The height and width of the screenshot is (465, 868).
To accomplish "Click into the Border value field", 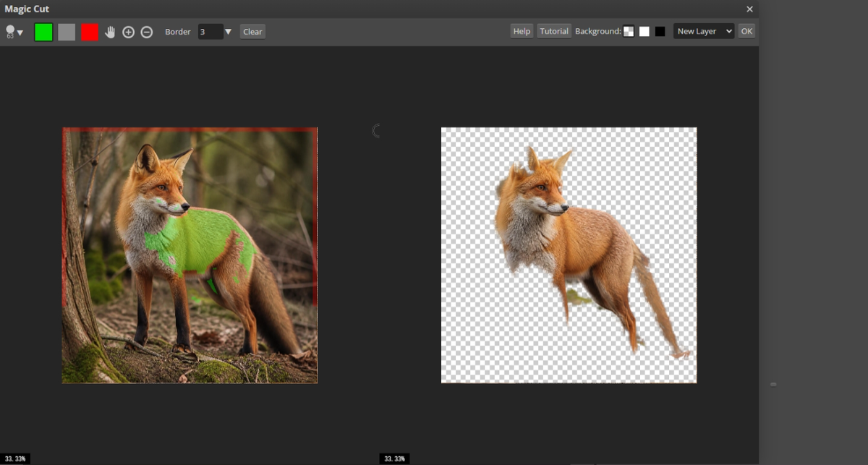I will click(210, 32).
